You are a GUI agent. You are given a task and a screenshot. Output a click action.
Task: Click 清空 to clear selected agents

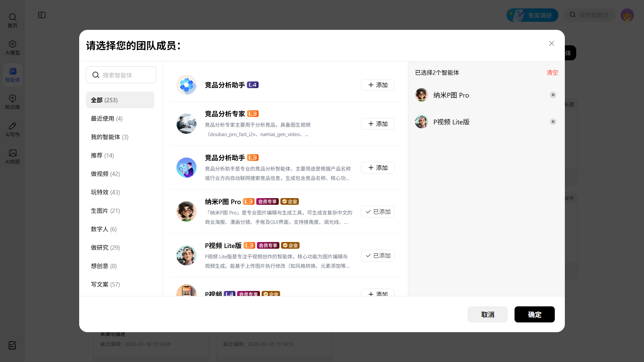552,73
